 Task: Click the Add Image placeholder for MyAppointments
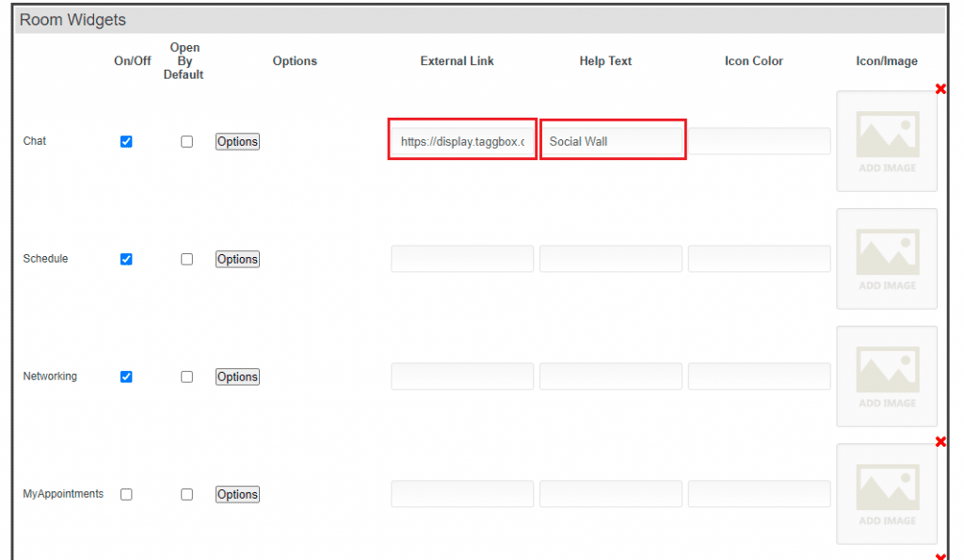tap(886, 494)
